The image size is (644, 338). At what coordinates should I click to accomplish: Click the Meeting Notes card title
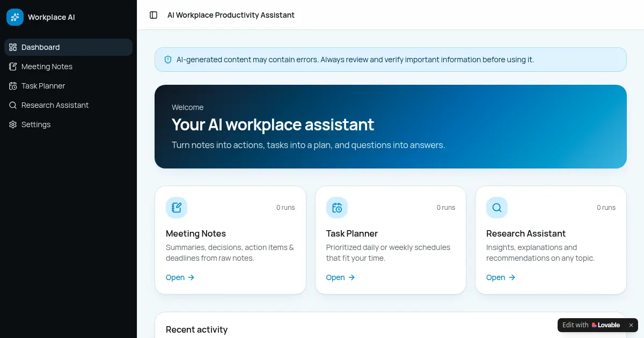coord(196,233)
